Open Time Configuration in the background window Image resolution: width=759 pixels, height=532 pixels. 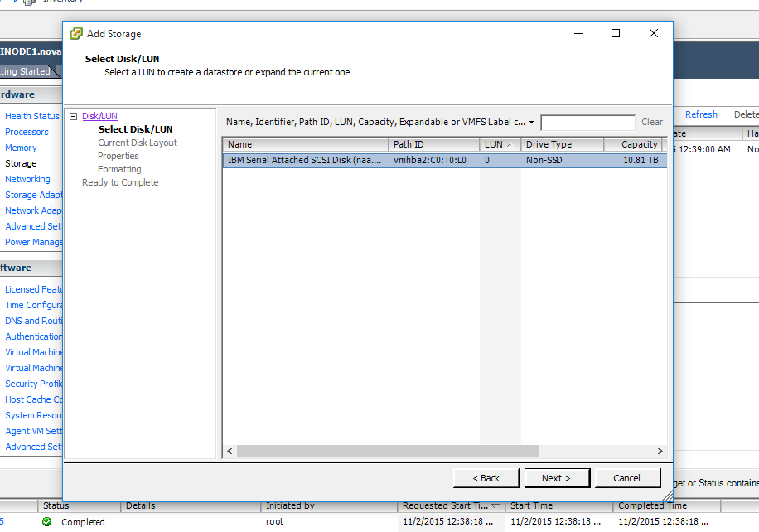click(x=33, y=305)
